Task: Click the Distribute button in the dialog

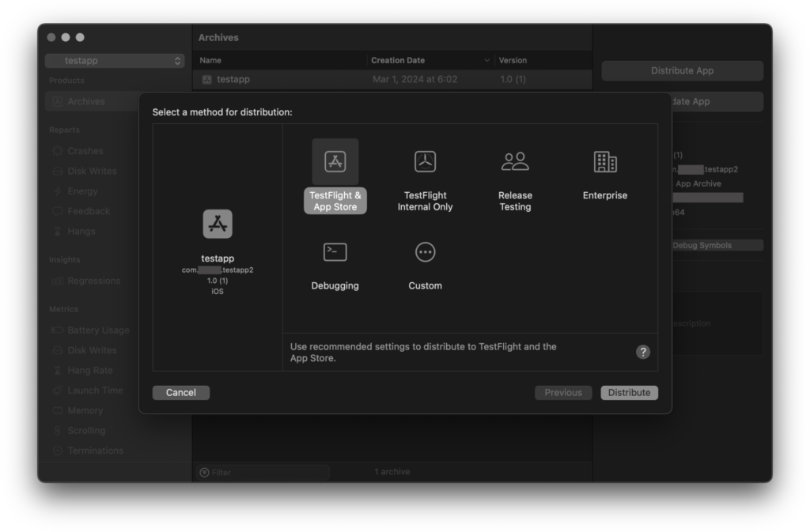Action: click(x=629, y=393)
